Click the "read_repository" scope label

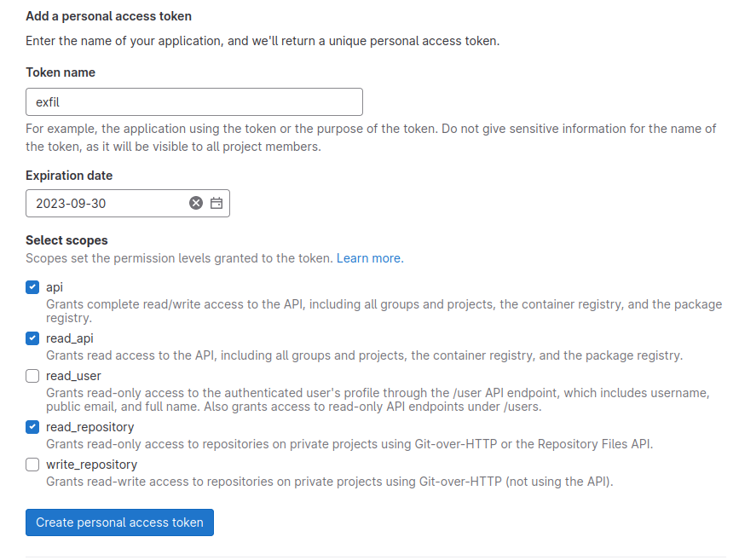point(89,427)
